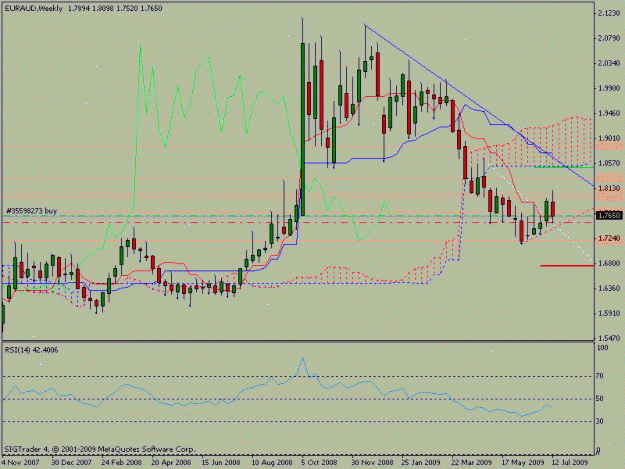Viewport: 625px width, 469px height.
Task: Click the 1.5470 price scale label
Action: [x=609, y=338]
